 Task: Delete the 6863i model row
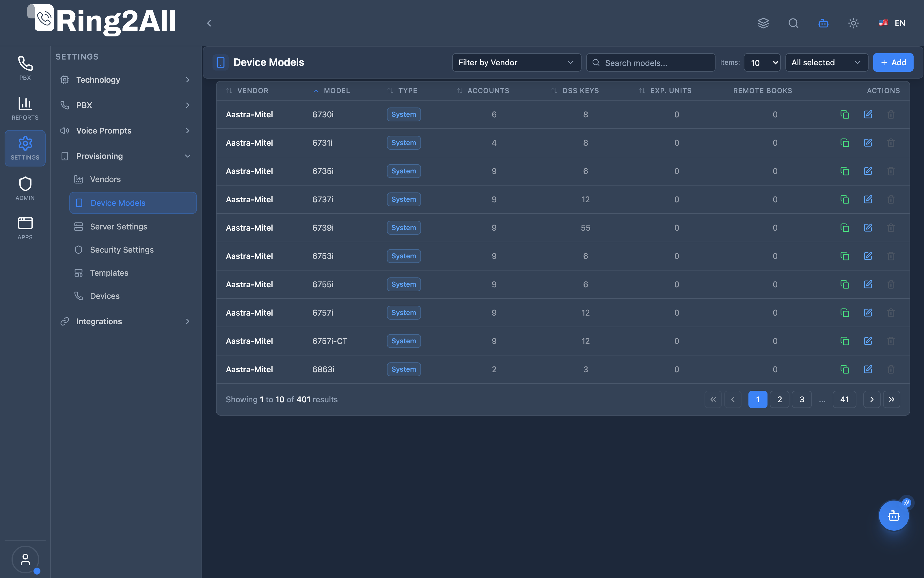(891, 369)
